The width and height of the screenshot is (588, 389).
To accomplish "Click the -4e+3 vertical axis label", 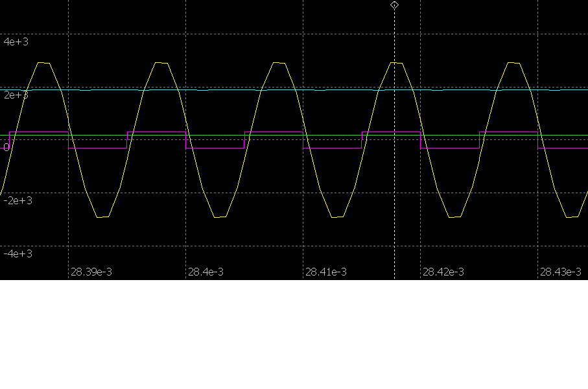I will click(x=18, y=253).
